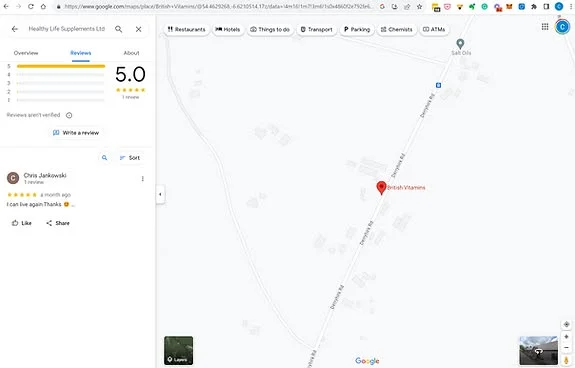
Task: Click into the Healthy Life Supplements search field
Action: point(67,29)
